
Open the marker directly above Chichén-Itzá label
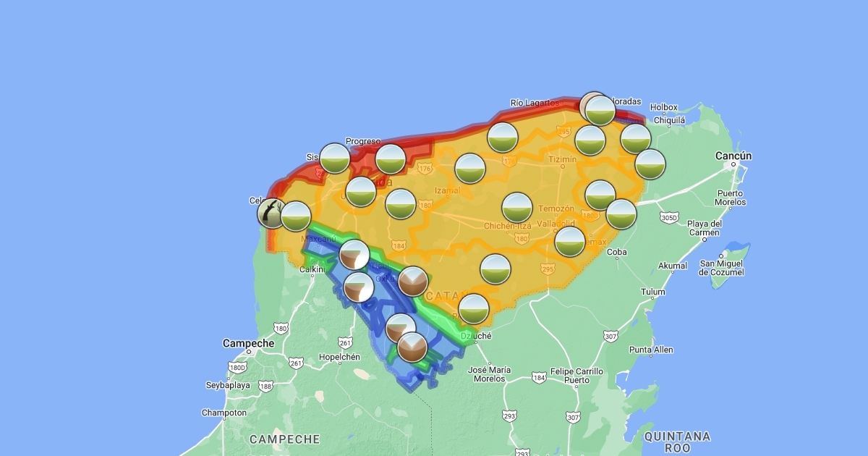(517, 208)
